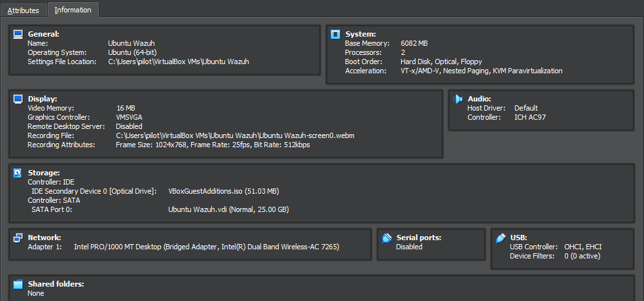This screenshot has width=644, height=301.
Task: Click the Controller: SATA storage row
Action: [x=54, y=200]
